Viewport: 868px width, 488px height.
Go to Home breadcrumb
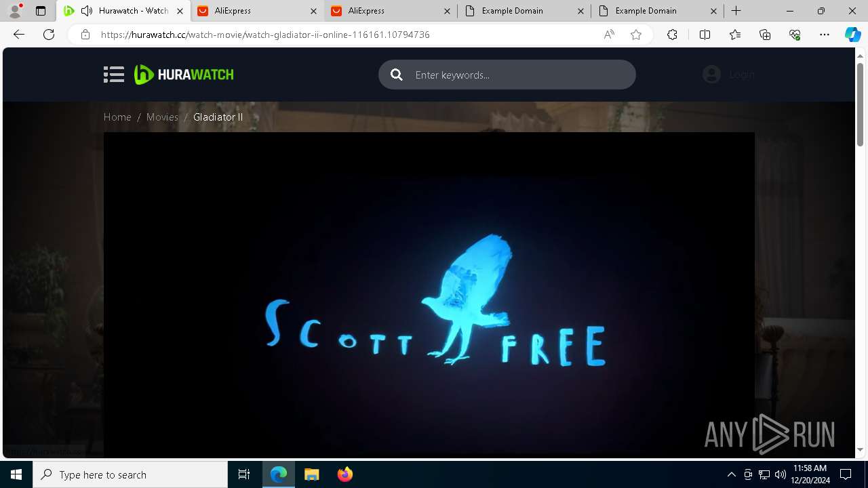click(117, 117)
